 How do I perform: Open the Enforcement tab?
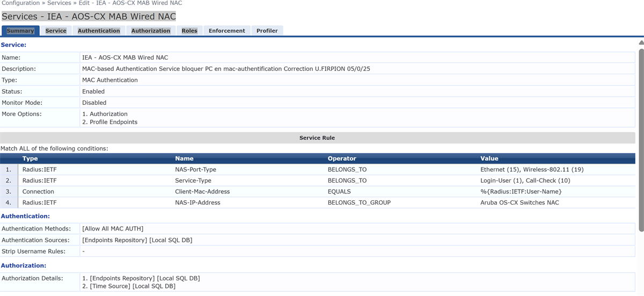coord(227,31)
